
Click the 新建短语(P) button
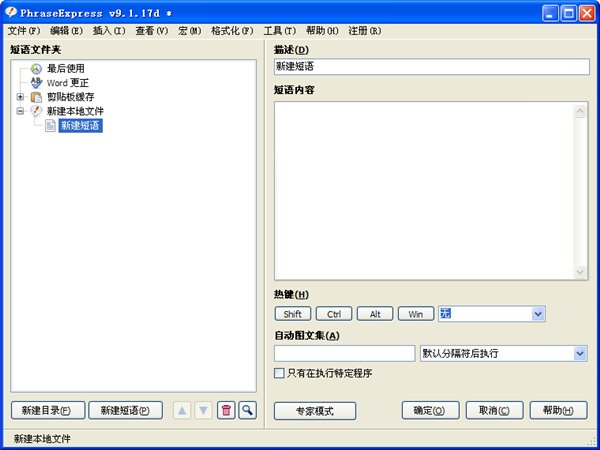(x=126, y=411)
